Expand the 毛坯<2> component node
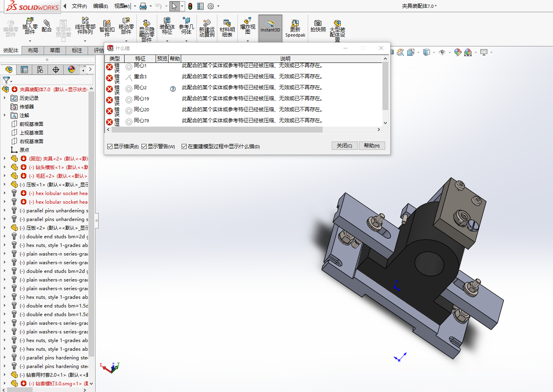Screen dimensions: 553x392 point(5,176)
